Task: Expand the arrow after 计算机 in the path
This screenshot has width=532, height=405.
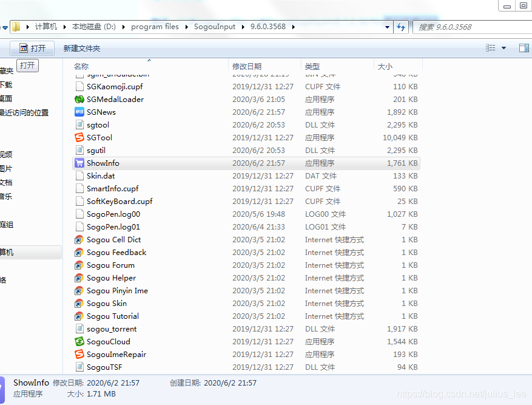Action: pyautogui.click(x=64, y=27)
